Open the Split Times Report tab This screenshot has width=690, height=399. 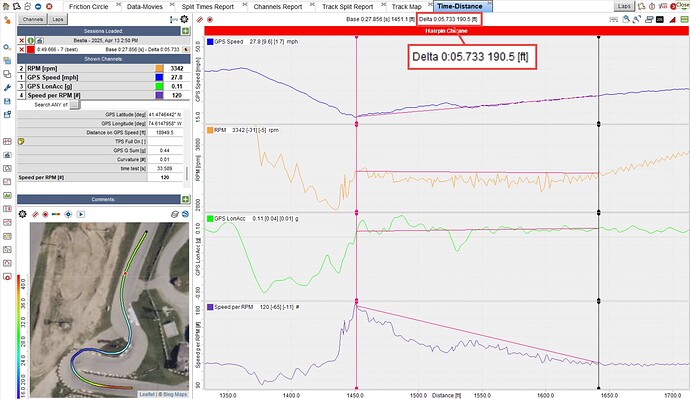tap(208, 7)
